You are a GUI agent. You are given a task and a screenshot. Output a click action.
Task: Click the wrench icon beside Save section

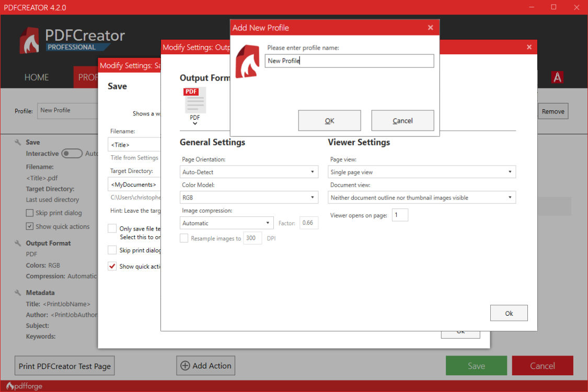(18, 142)
